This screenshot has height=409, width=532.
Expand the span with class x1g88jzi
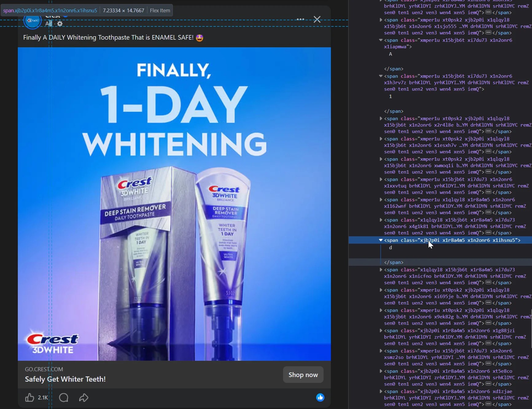[381, 331]
